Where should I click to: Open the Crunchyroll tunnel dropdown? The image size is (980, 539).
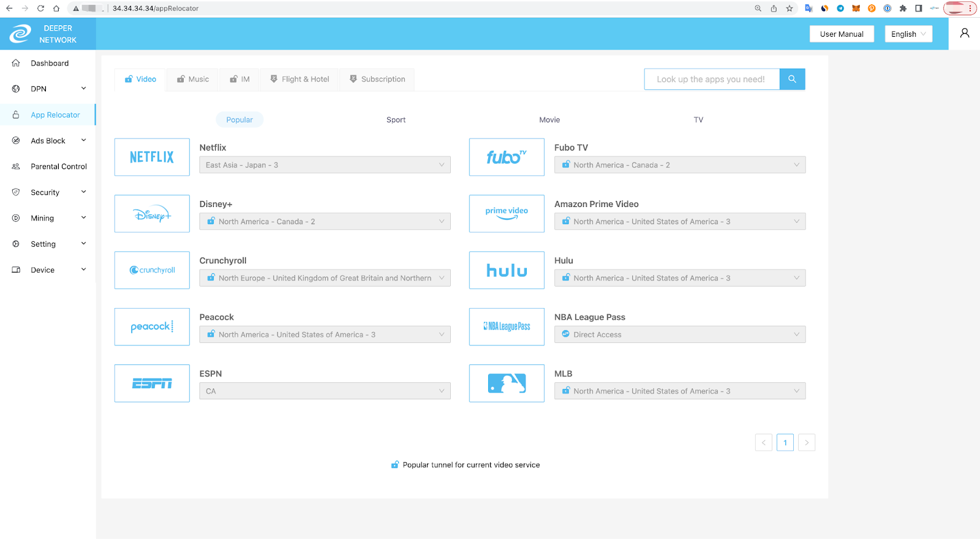(325, 278)
